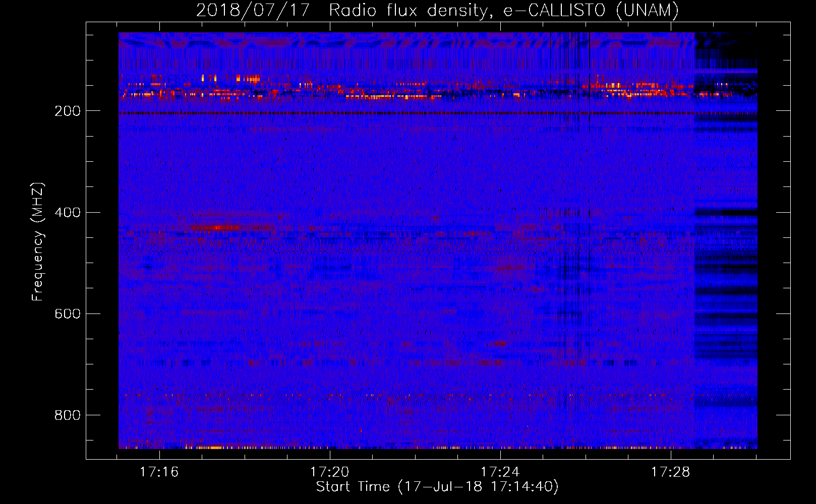Click the 17:16 time axis label
Viewport: 816px width, 504px height.
coord(159,472)
